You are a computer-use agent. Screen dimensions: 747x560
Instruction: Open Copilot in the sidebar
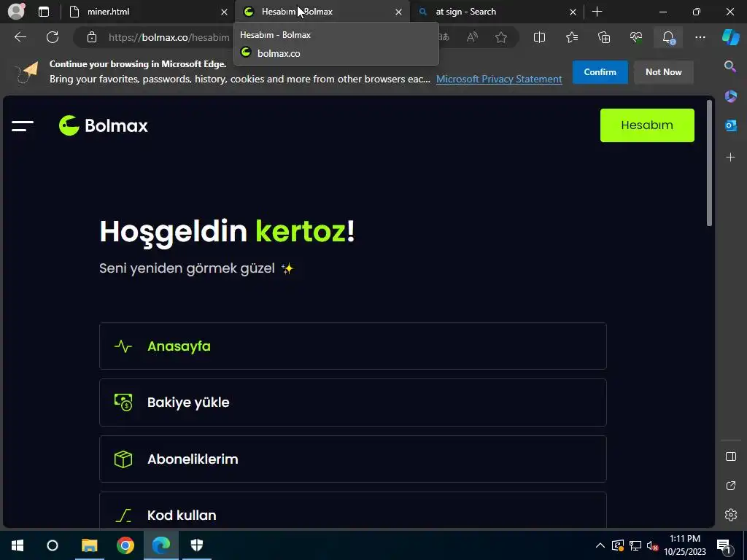coord(731,36)
